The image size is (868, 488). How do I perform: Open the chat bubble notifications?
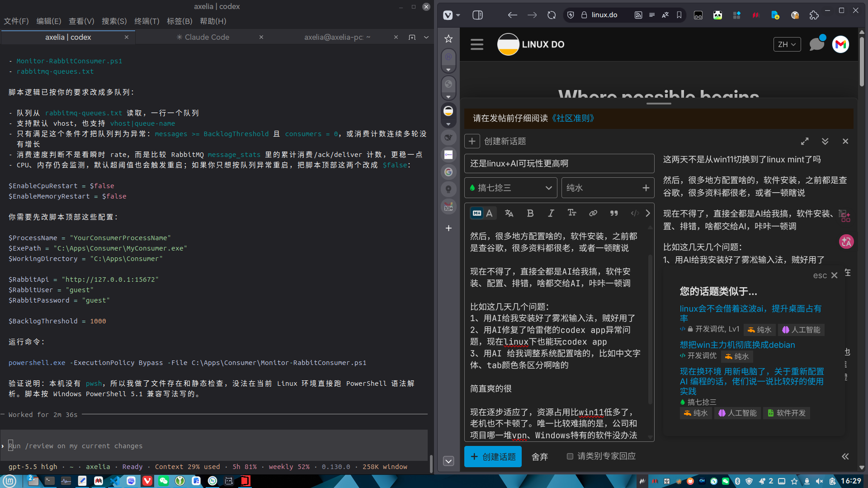[816, 44]
